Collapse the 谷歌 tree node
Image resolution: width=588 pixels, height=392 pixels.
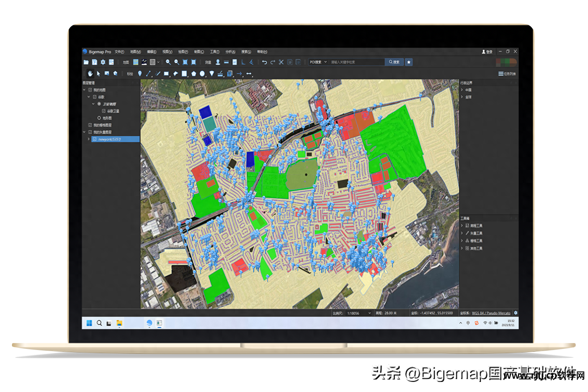(89, 97)
